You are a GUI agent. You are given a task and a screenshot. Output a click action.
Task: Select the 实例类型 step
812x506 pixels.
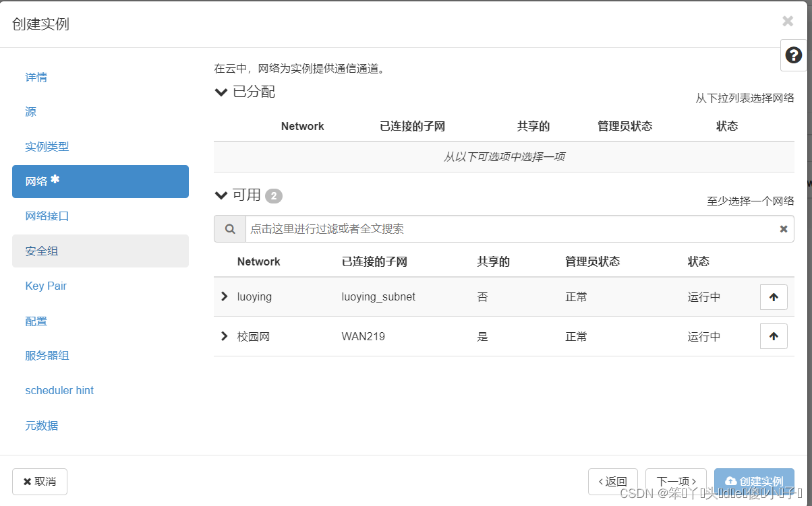point(47,146)
